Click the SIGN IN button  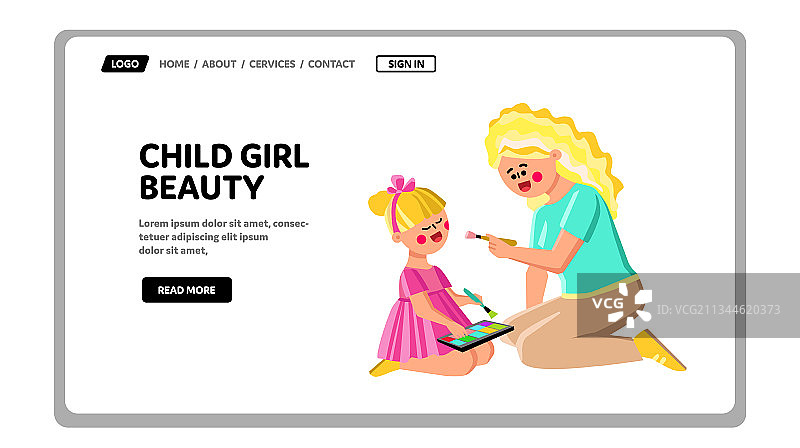coord(406,64)
